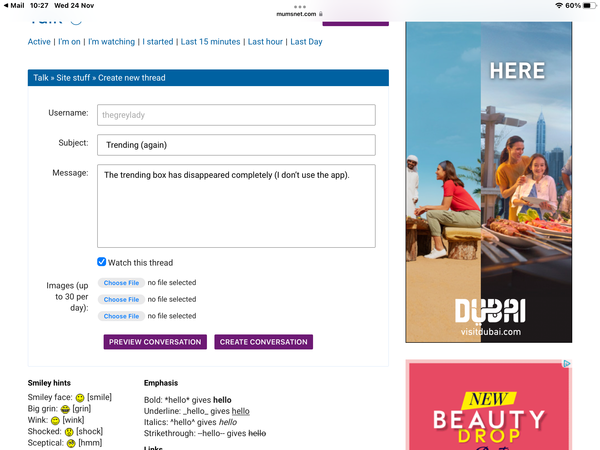Click into the Subject text field
The image size is (600, 450).
[236, 145]
